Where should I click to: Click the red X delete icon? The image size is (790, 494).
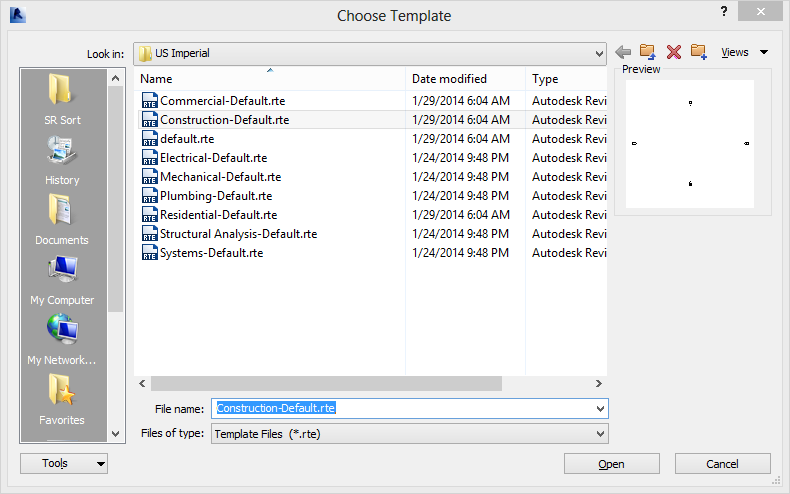tap(674, 52)
